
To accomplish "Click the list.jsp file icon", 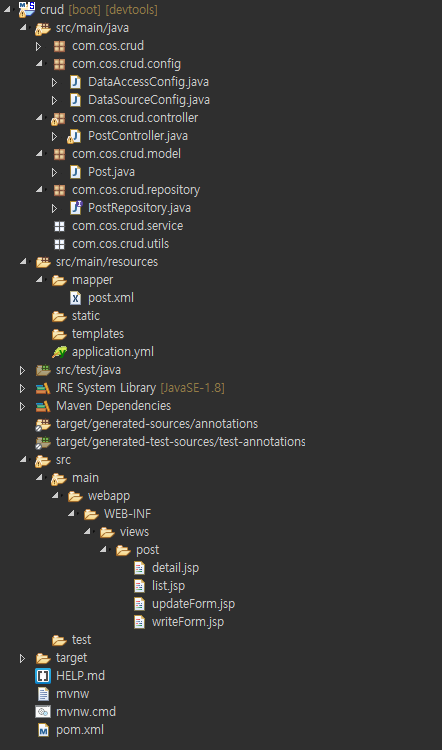I will (140, 586).
